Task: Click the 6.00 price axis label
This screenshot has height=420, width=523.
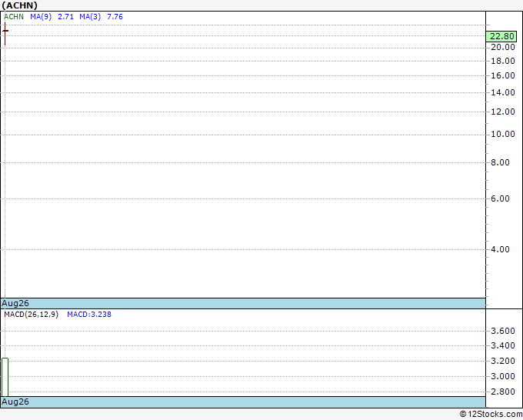Action: [x=500, y=198]
